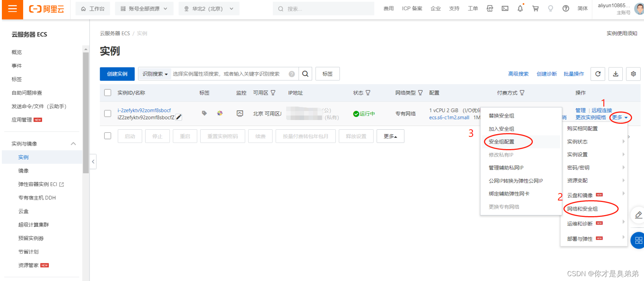Select 替换安全组 menu item
Viewport: 644px width, 281px height.
(x=501, y=116)
